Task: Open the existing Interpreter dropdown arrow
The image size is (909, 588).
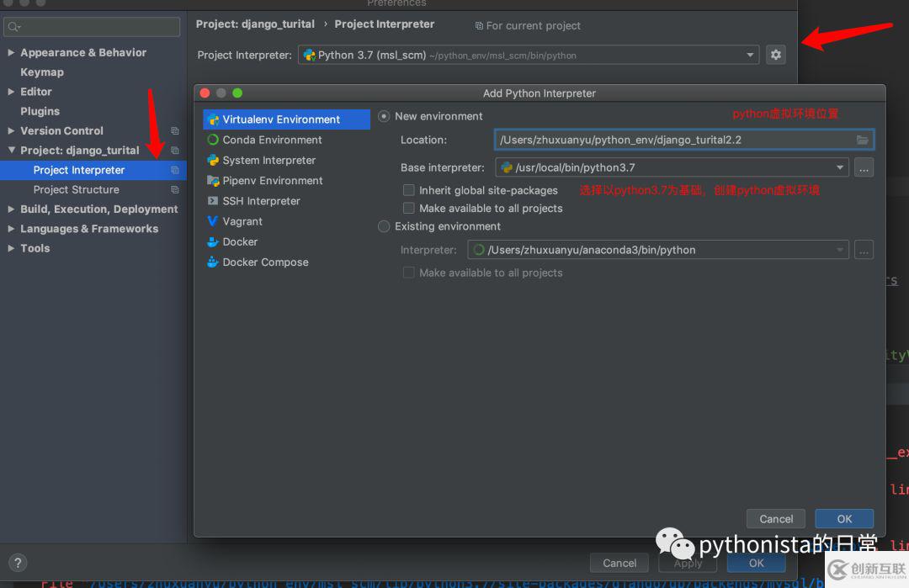Action: [x=839, y=250]
